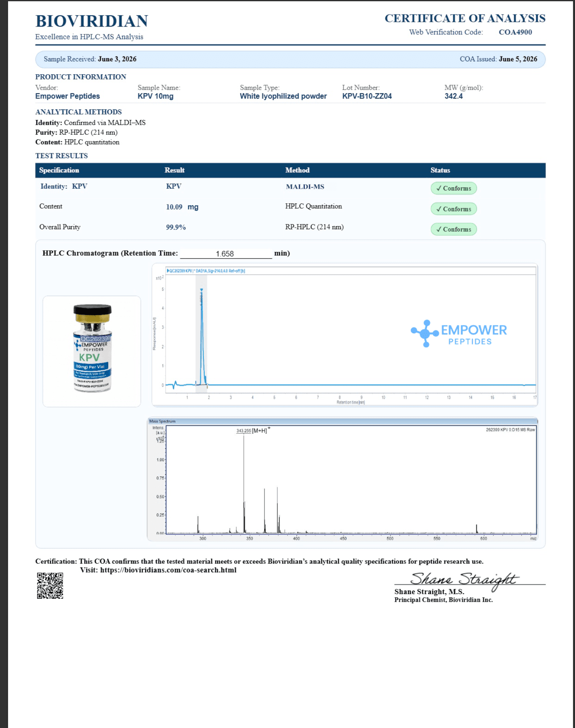
Task: Click the Conforms badge for Overall Purity
Action: click(453, 229)
